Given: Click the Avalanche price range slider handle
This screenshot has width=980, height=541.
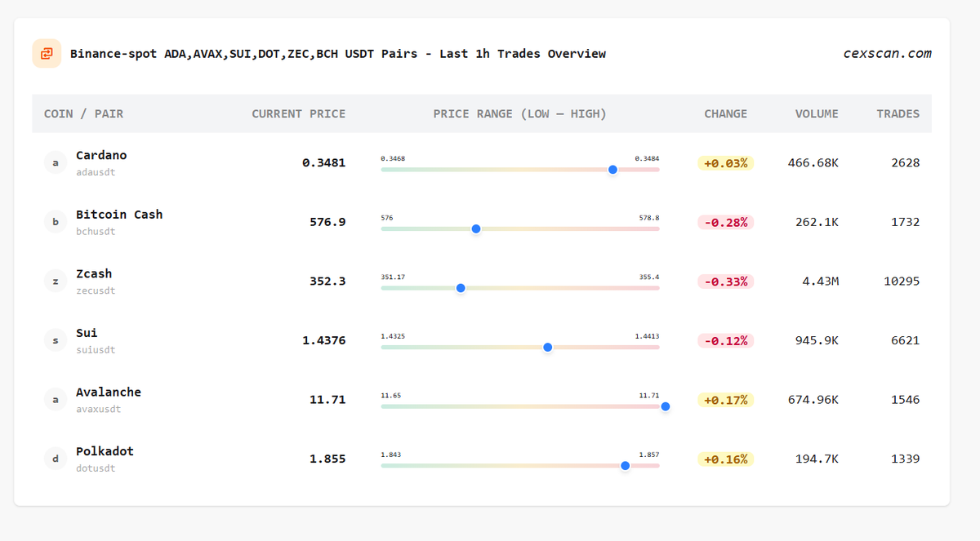Looking at the screenshot, I should pos(665,406).
